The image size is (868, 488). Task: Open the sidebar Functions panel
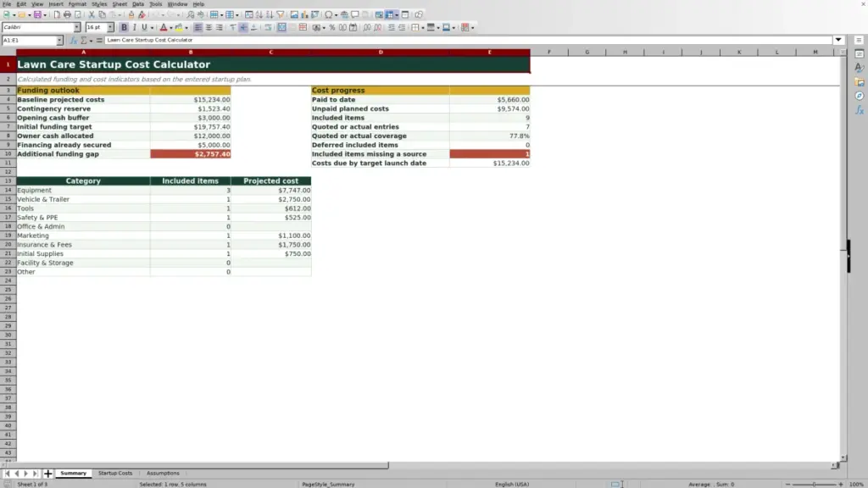(x=860, y=110)
